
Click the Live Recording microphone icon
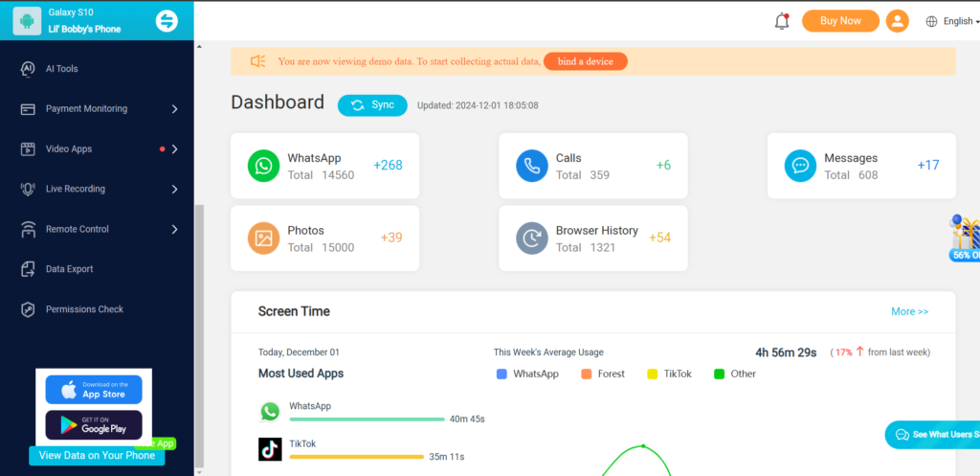[28, 189]
